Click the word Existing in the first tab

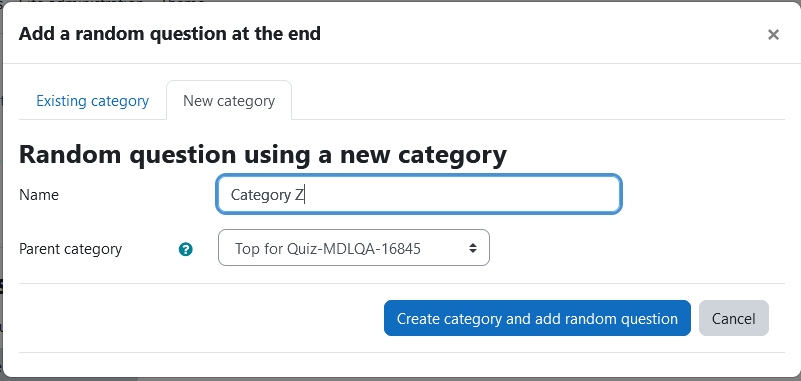point(61,101)
